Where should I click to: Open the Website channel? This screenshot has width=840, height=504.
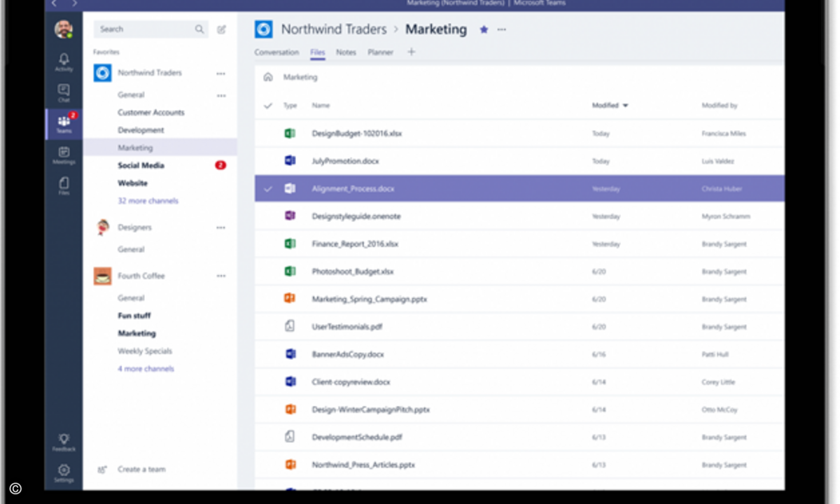click(132, 183)
